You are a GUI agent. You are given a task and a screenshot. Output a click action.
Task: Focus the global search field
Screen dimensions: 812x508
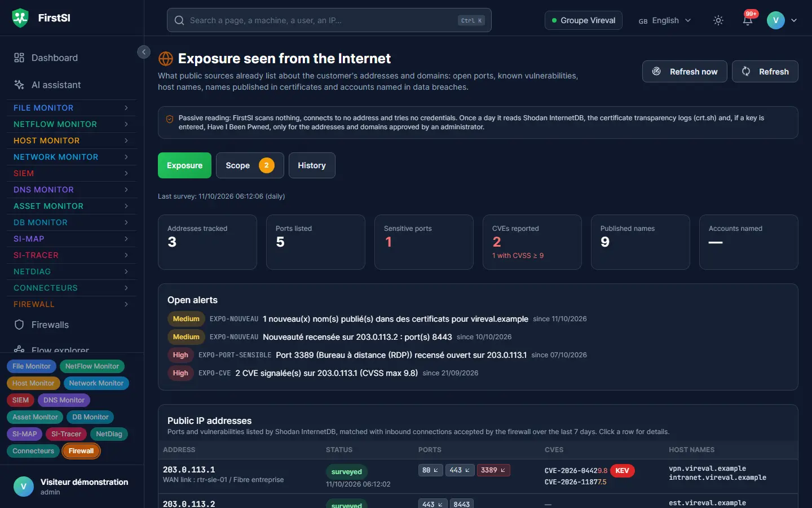pos(329,20)
